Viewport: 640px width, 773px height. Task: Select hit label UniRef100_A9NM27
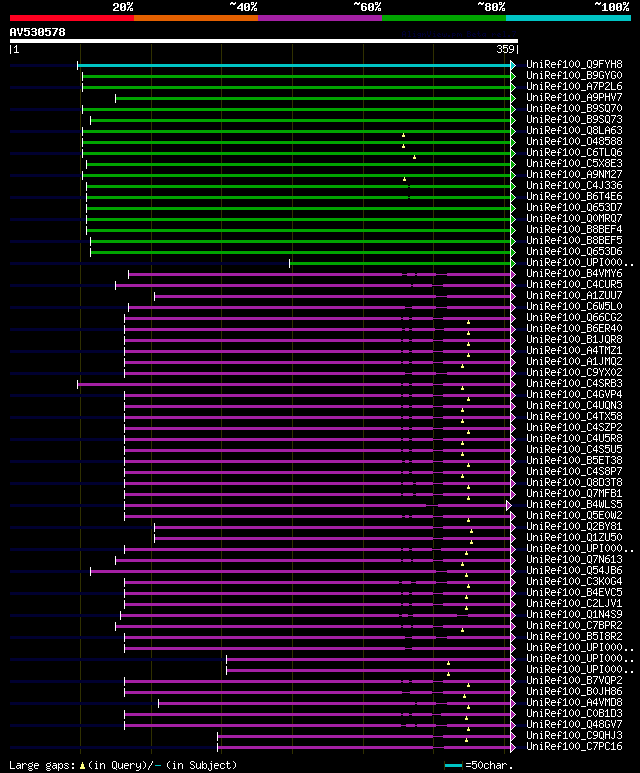[574, 175]
